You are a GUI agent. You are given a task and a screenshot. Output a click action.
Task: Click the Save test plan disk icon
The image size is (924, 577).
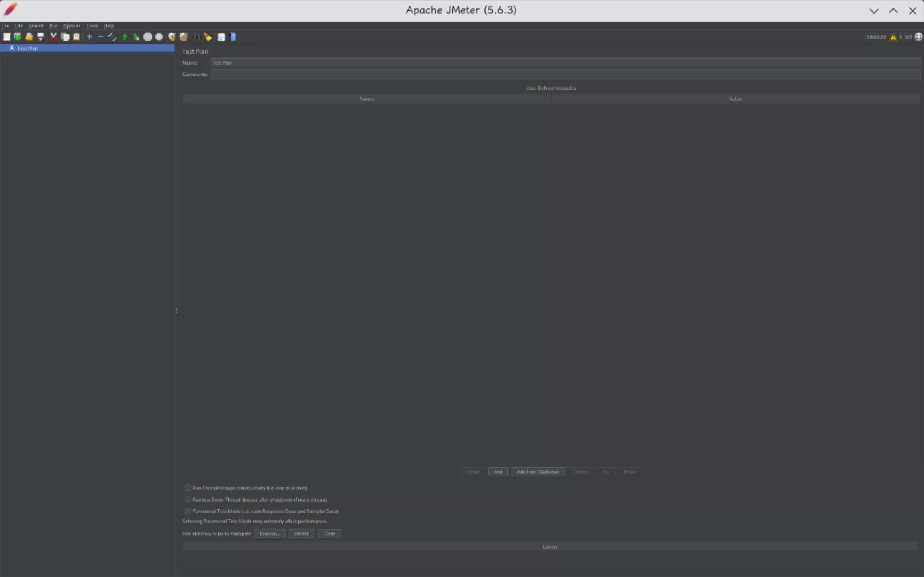41,37
